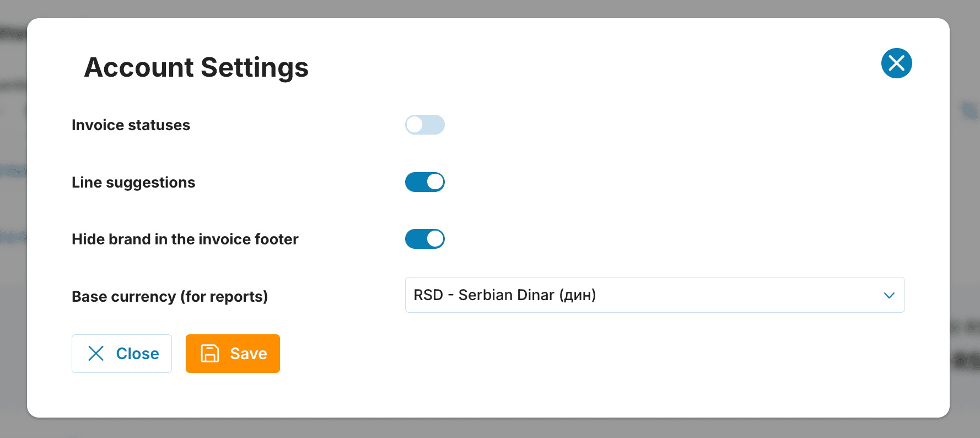
Task: Click the Account Settings heading
Action: pos(196,67)
